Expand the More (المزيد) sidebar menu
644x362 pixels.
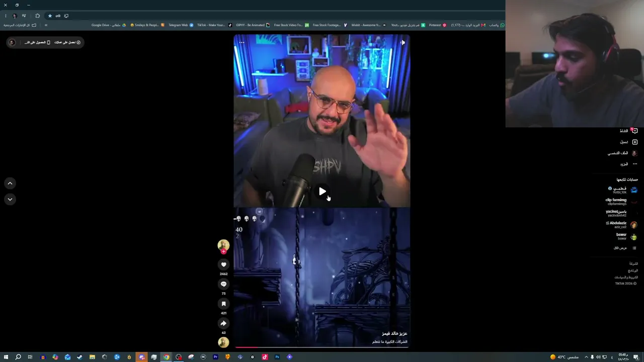(x=629, y=164)
